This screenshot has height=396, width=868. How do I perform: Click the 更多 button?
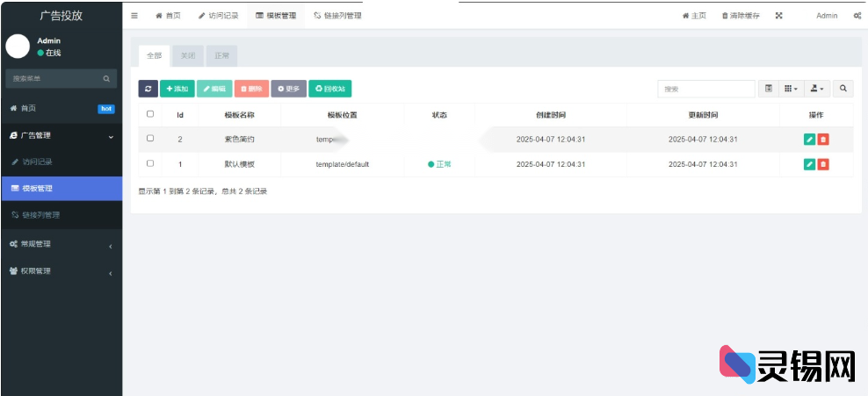click(288, 89)
